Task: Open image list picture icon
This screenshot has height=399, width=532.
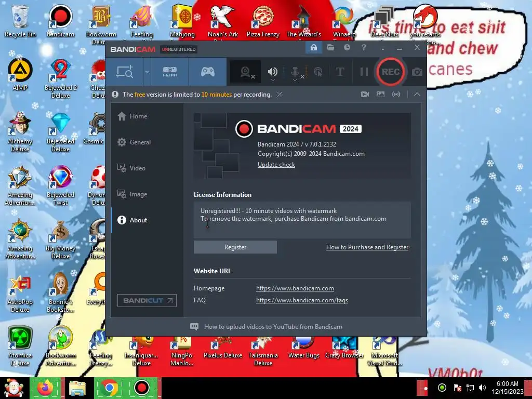Action: pyautogui.click(x=380, y=95)
